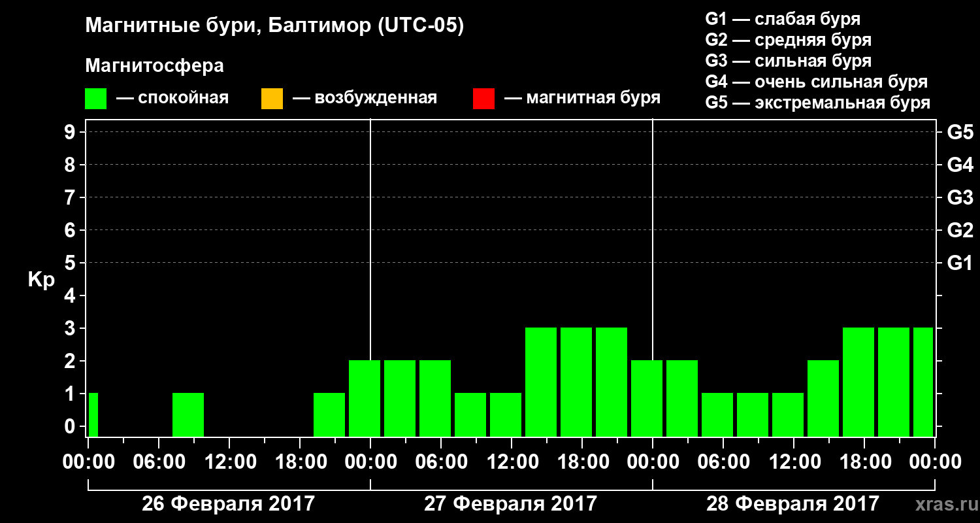Click the green 'спокойная' legend swatch

[x=96, y=99]
